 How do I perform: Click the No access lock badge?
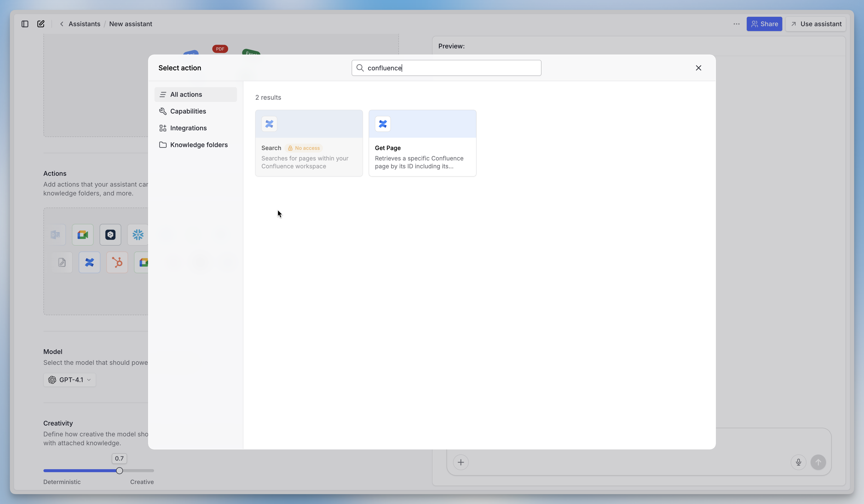pyautogui.click(x=304, y=148)
